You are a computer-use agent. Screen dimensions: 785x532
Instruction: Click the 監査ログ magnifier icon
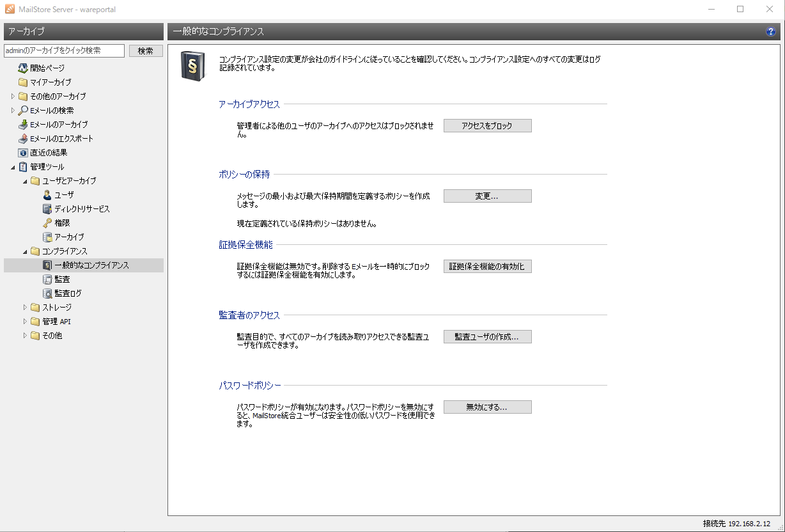click(47, 293)
